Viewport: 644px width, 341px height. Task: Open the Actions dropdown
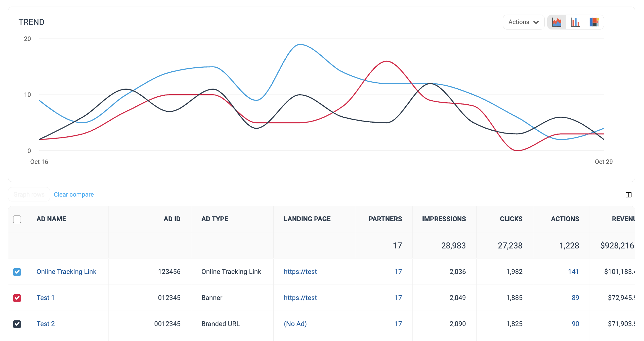[524, 22]
